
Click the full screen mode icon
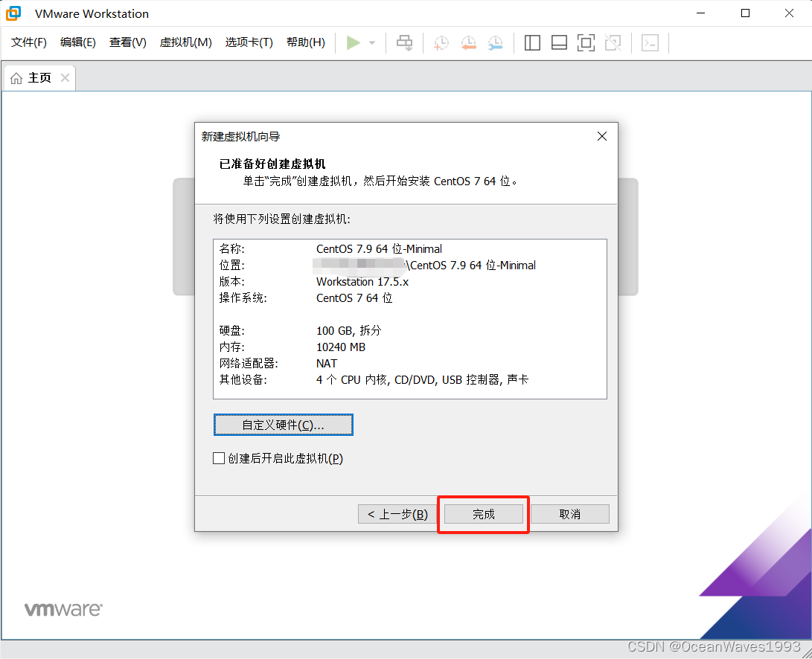(x=586, y=42)
